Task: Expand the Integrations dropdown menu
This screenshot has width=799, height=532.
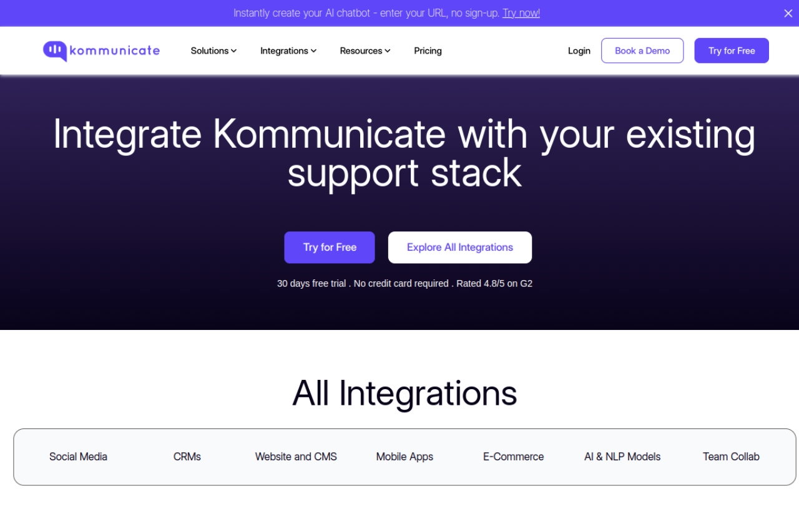Action: tap(288, 51)
